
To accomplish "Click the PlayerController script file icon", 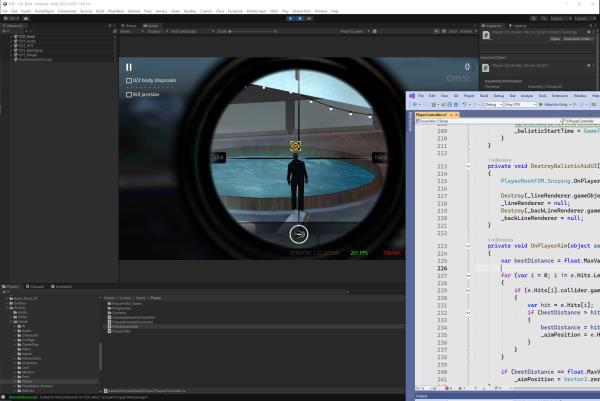I will tap(109, 326).
